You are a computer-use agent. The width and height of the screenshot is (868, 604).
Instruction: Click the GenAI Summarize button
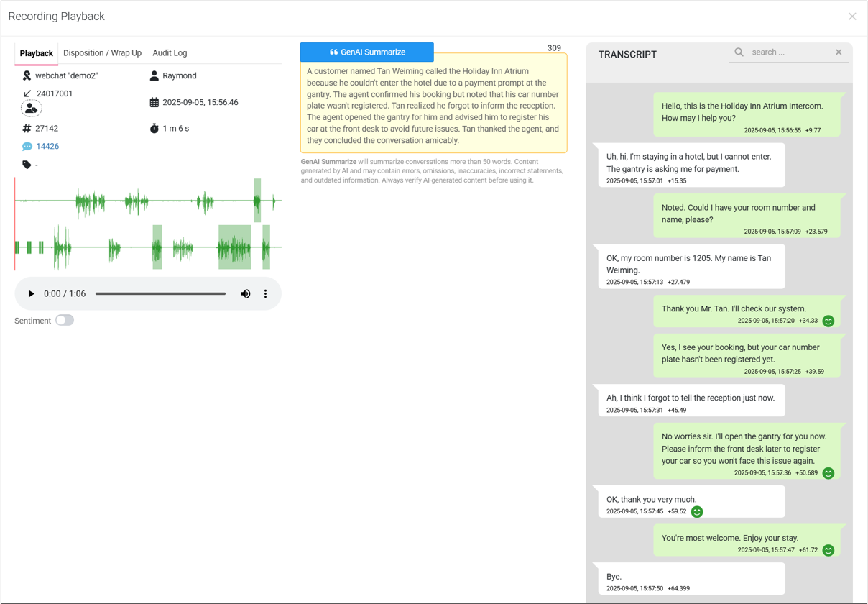(x=366, y=52)
